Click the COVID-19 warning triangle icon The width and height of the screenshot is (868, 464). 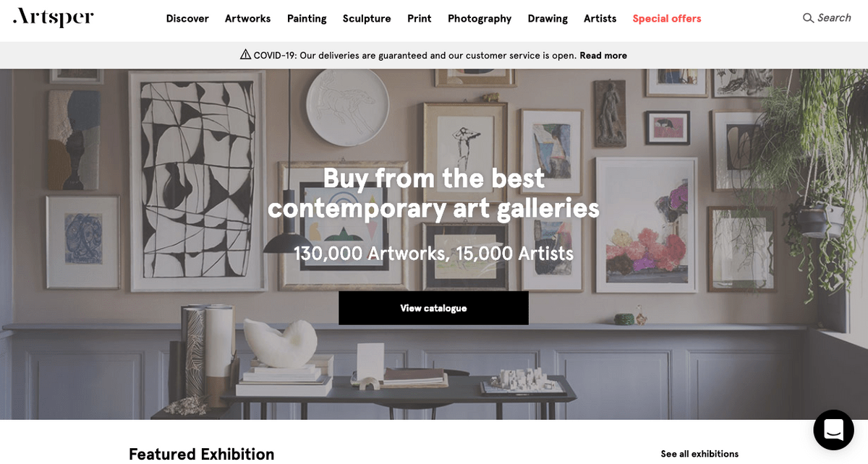coord(245,54)
